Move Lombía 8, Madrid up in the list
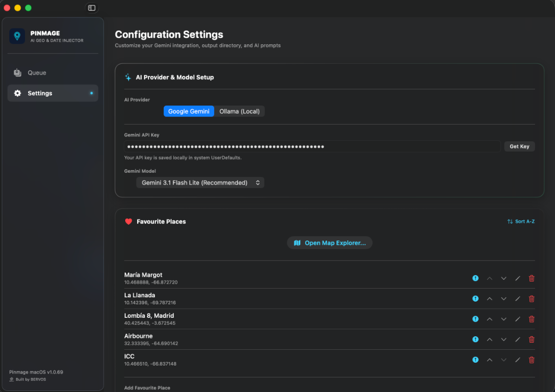The image size is (555, 392). 489,319
